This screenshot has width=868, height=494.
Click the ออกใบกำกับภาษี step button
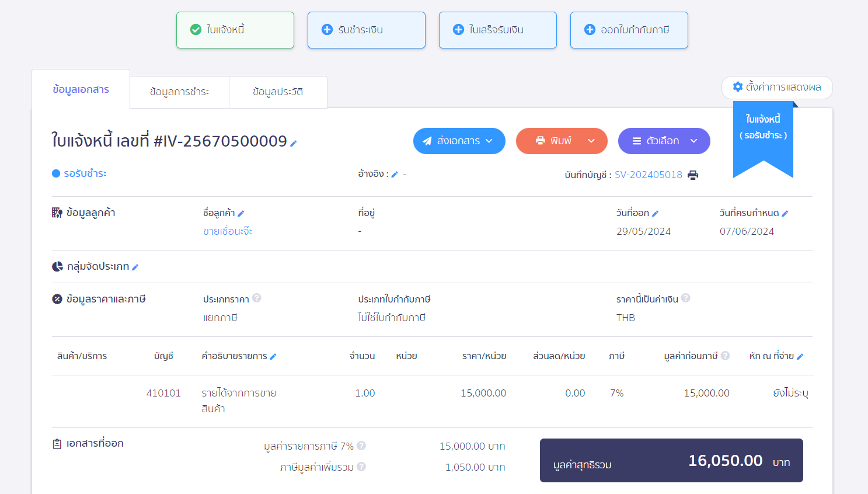coord(629,30)
